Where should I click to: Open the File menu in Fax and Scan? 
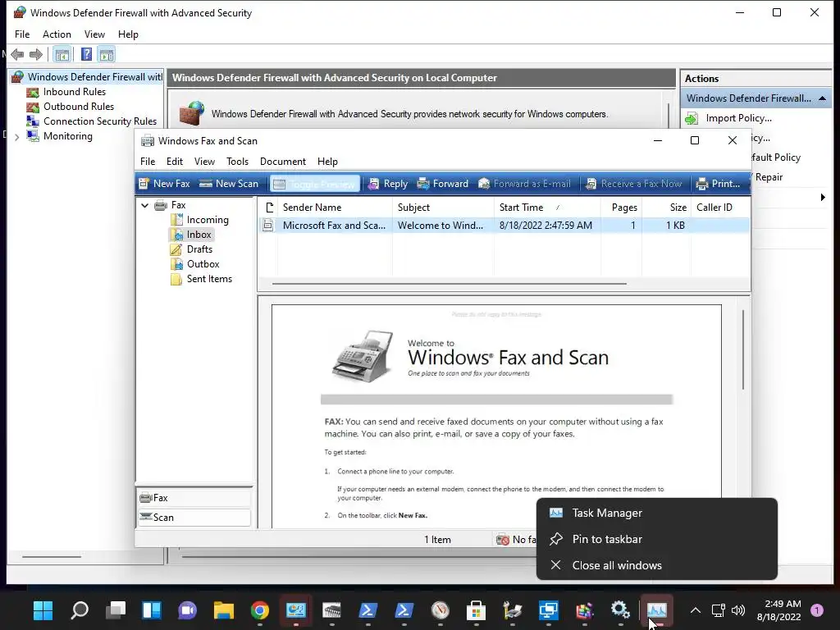[x=148, y=162]
